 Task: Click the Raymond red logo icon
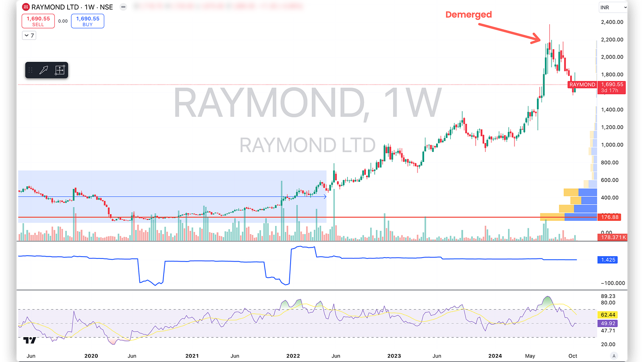coord(26,8)
